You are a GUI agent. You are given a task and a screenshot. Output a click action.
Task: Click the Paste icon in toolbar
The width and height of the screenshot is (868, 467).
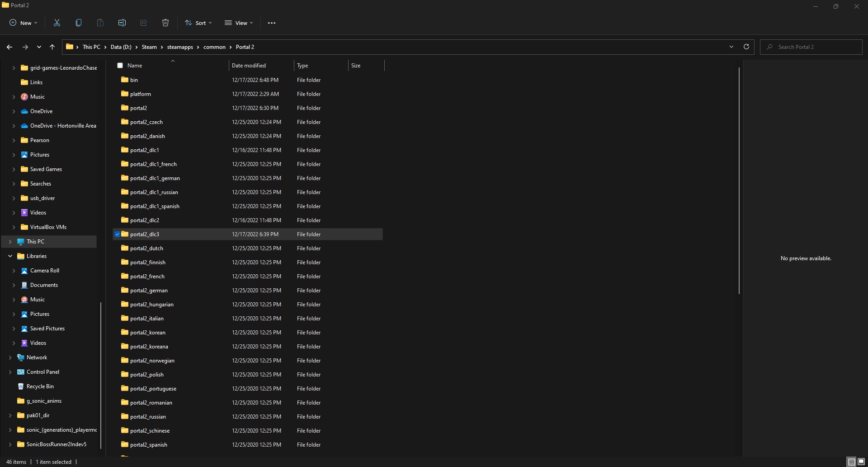pyautogui.click(x=100, y=23)
